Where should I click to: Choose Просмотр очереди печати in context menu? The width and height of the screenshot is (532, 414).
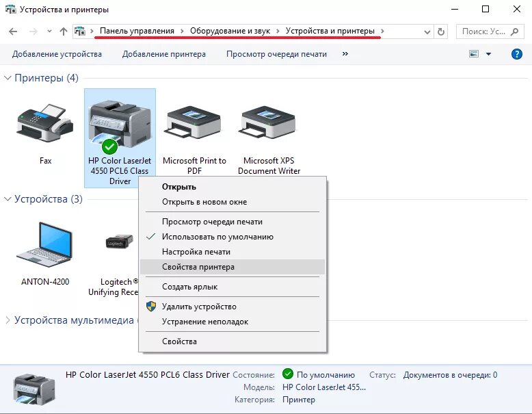[x=232, y=222]
